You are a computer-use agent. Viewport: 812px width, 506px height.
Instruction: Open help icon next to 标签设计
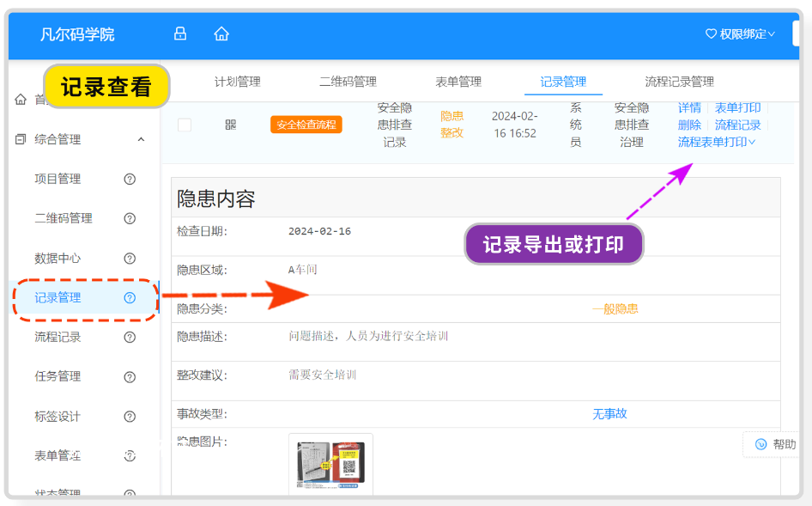[129, 416]
